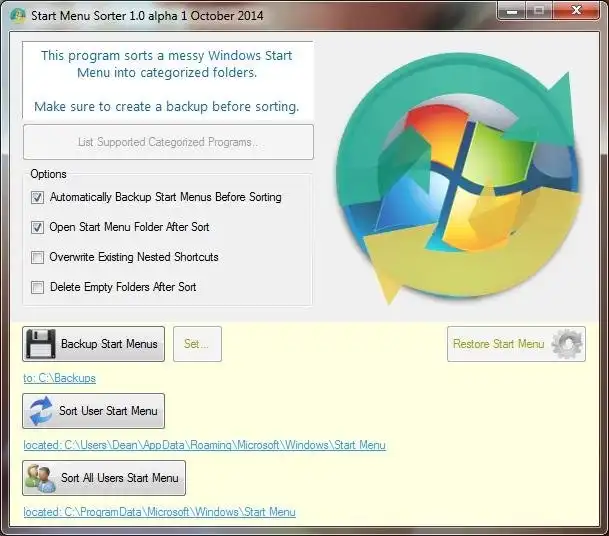Click the app icon in the title bar
This screenshot has height=536, width=609.
tap(18, 16)
